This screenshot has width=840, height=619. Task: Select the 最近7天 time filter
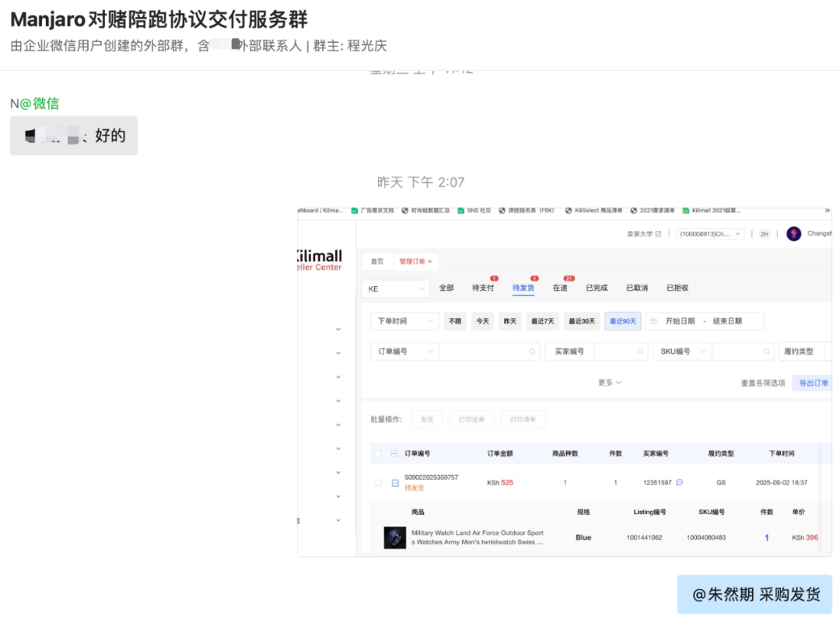click(542, 321)
